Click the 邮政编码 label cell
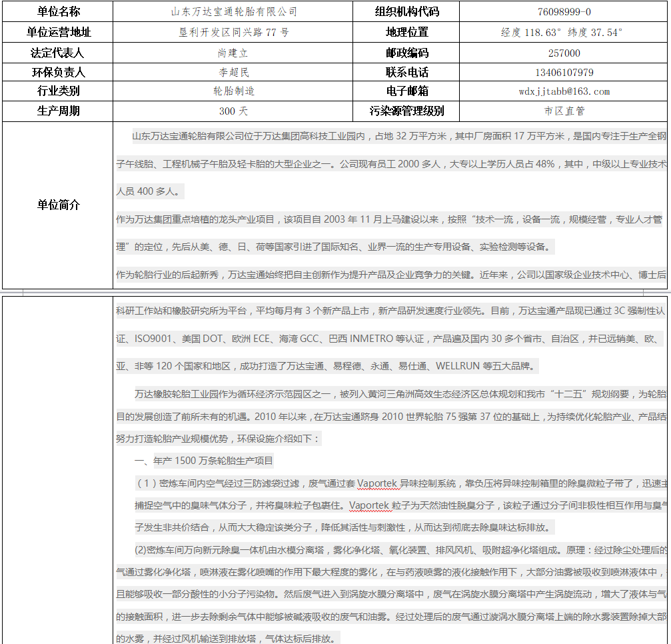 pos(406,53)
